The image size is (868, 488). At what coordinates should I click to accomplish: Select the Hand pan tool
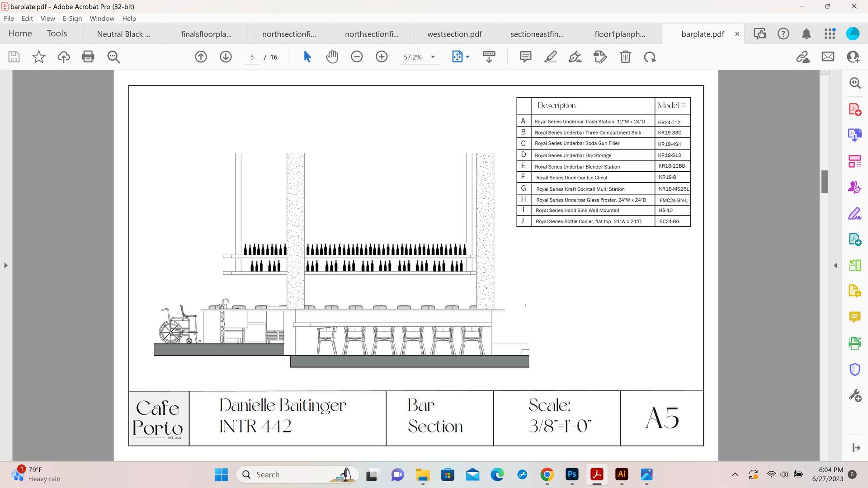pyautogui.click(x=332, y=57)
